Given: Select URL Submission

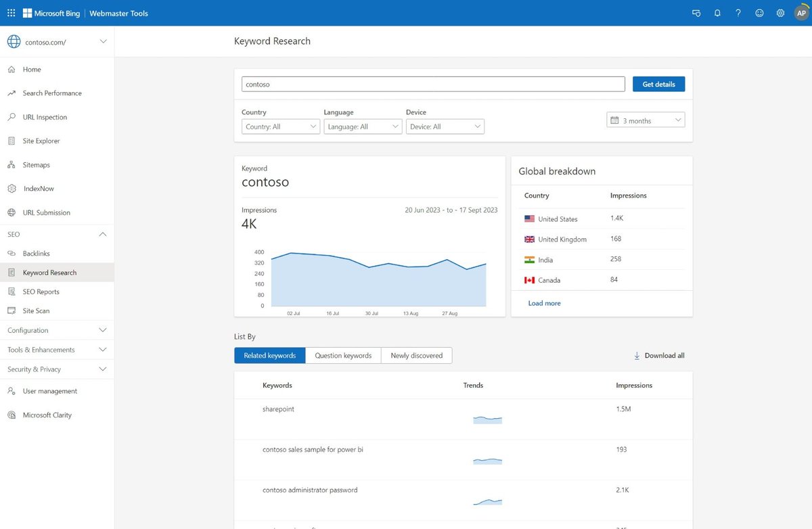Looking at the screenshot, I should pyautogui.click(x=46, y=212).
